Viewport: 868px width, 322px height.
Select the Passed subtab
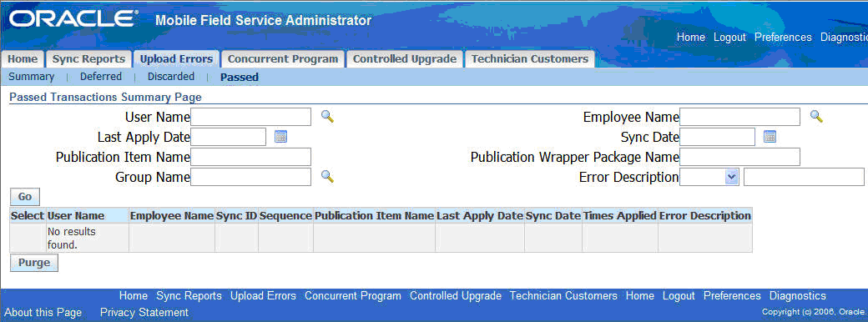[240, 78]
